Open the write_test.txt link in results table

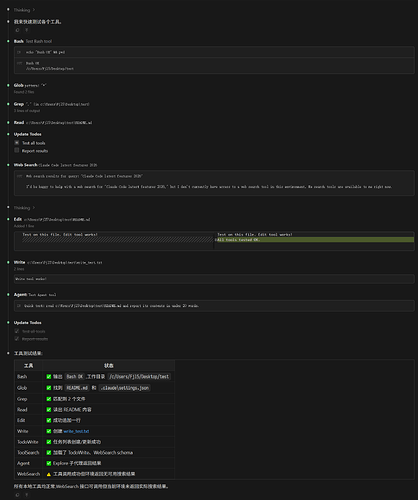tap(76, 431)
